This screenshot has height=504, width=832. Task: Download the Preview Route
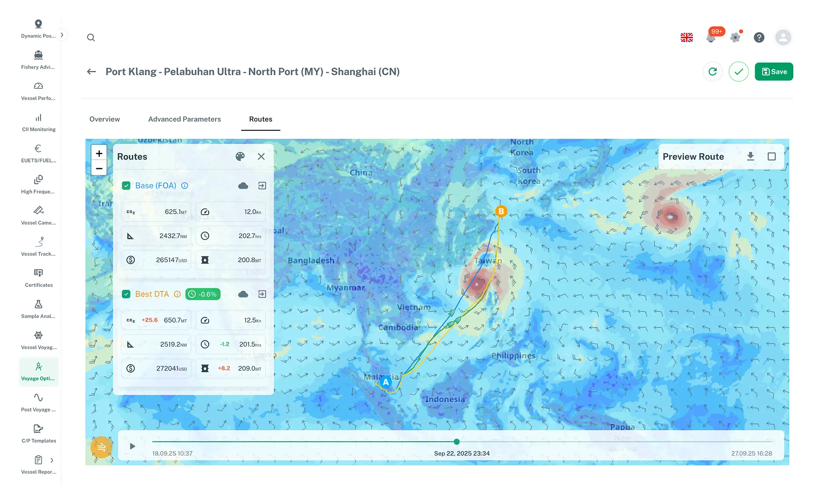(x=751, y=156)
